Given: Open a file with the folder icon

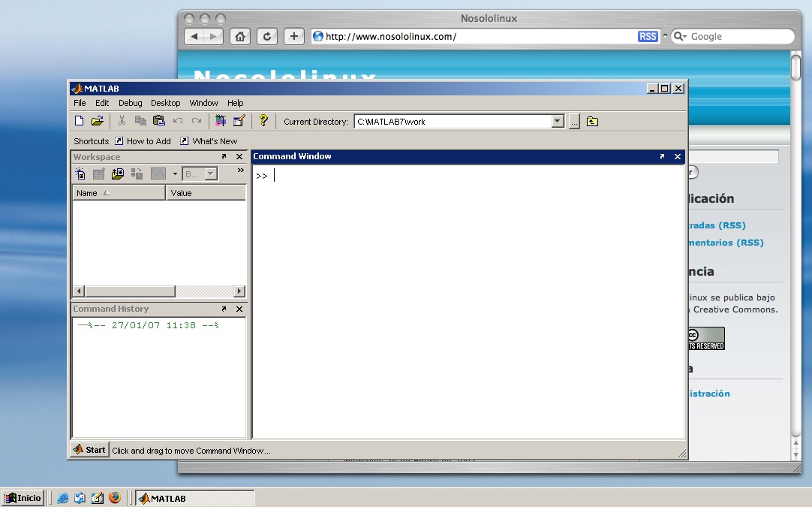Looking at the screenshot, I should tap(98, 121).
